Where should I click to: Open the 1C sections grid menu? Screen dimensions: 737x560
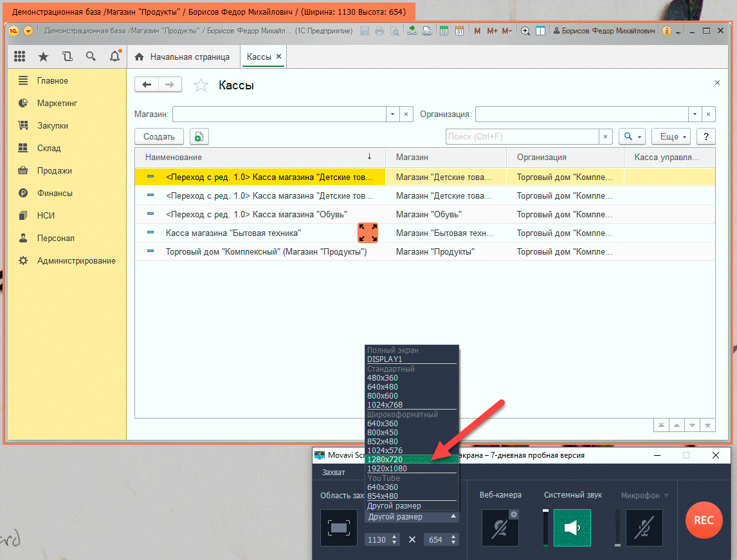pyautogui.click(x=19, y=57)
